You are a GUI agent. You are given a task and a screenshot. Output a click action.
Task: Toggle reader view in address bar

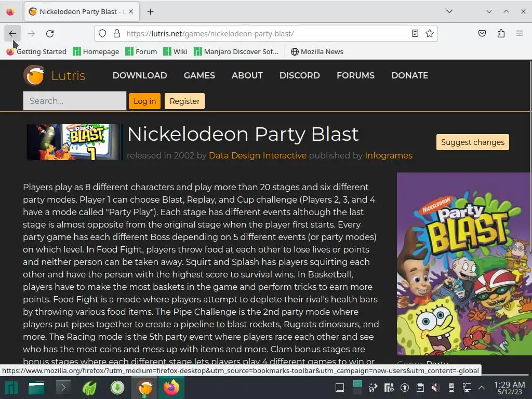[x=415, y=33]
